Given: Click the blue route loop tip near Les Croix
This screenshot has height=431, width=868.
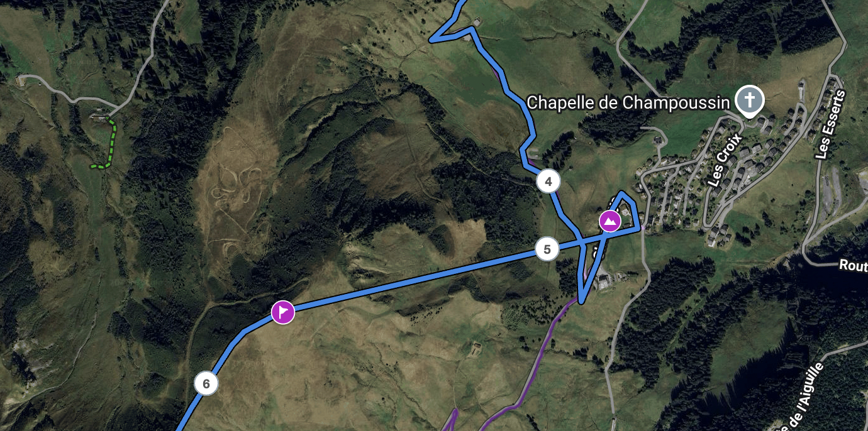Looking at the screenshot, I should pos(623,194).
